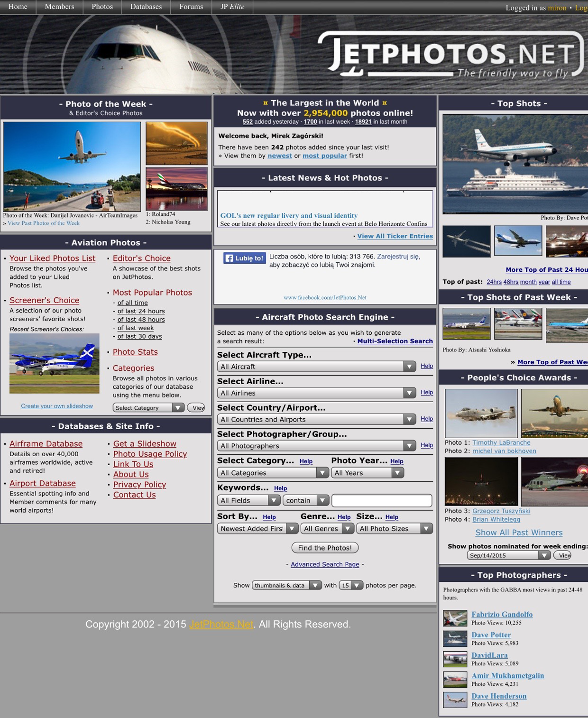Click the Keywords text input field
This screenshot has height=718, width=588.
point(382,500)
